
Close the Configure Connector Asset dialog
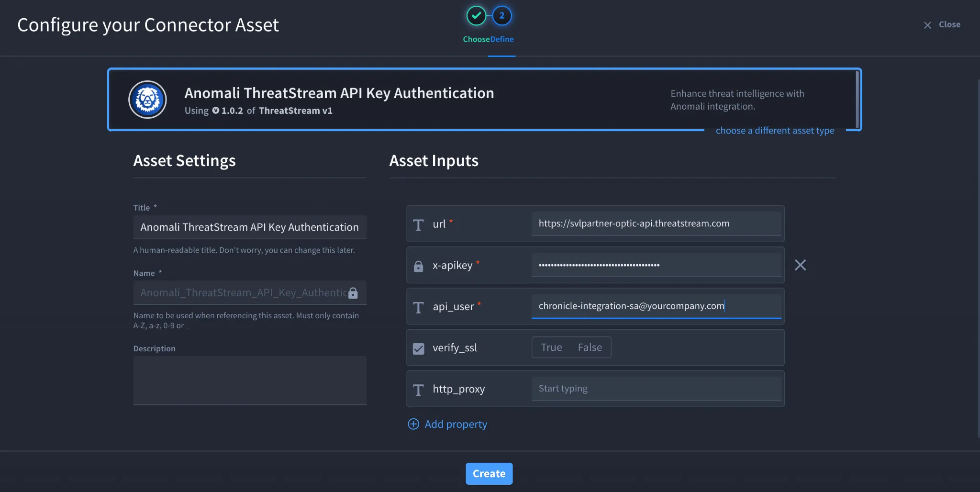coord(942,24)
